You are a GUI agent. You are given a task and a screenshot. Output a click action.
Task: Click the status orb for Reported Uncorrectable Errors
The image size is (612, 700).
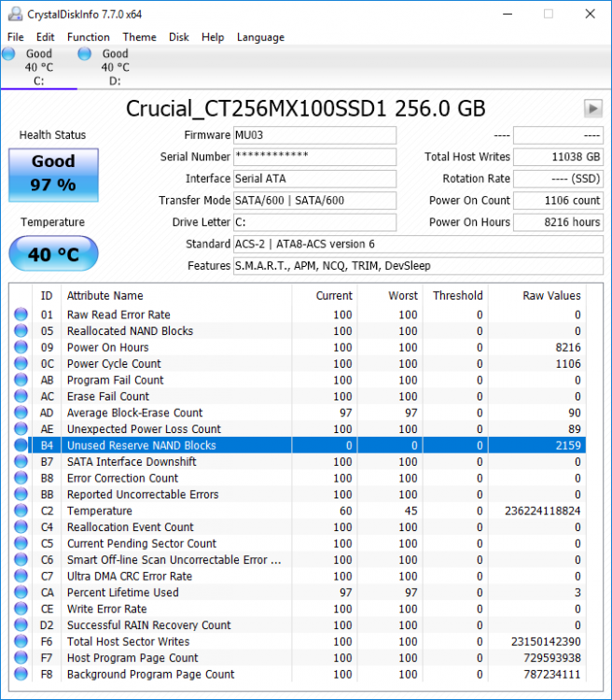(21, 494)
